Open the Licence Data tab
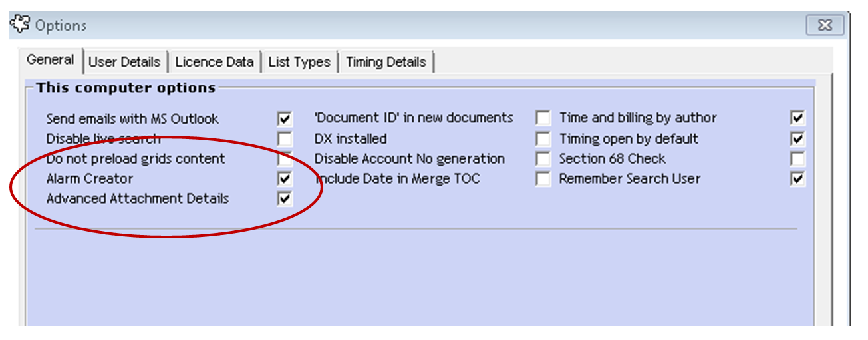 [x=214, y=62]
